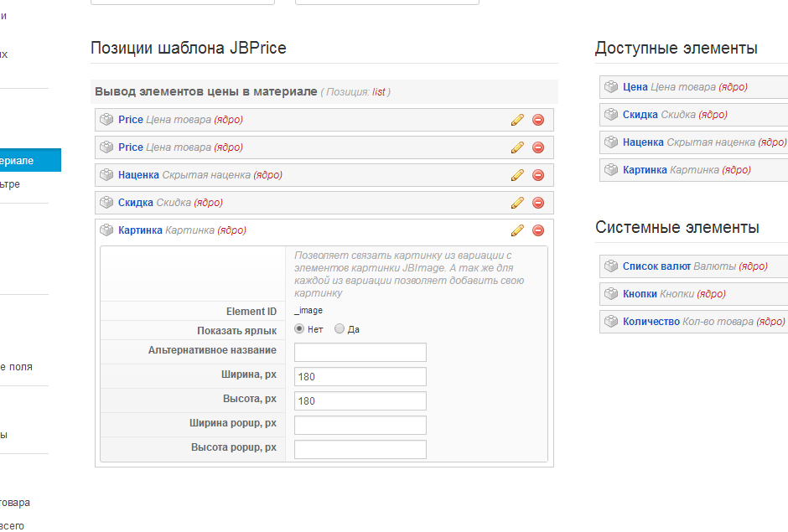Click the Высота, px field containing 180
Viewport: 788px width, 532px height.
(x=360, y=400)
